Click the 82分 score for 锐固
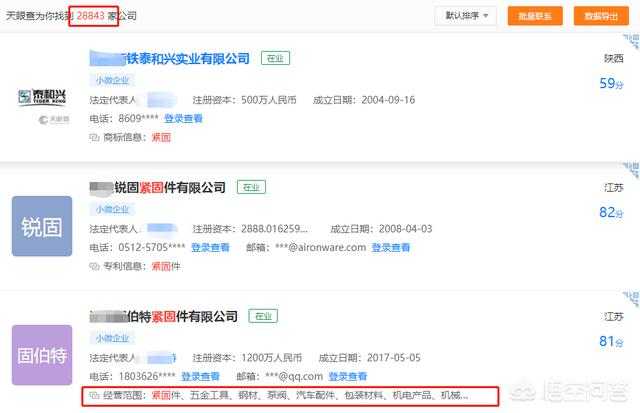Image resolution: width=640 pixels, height=413 pixels. point(611,212)
